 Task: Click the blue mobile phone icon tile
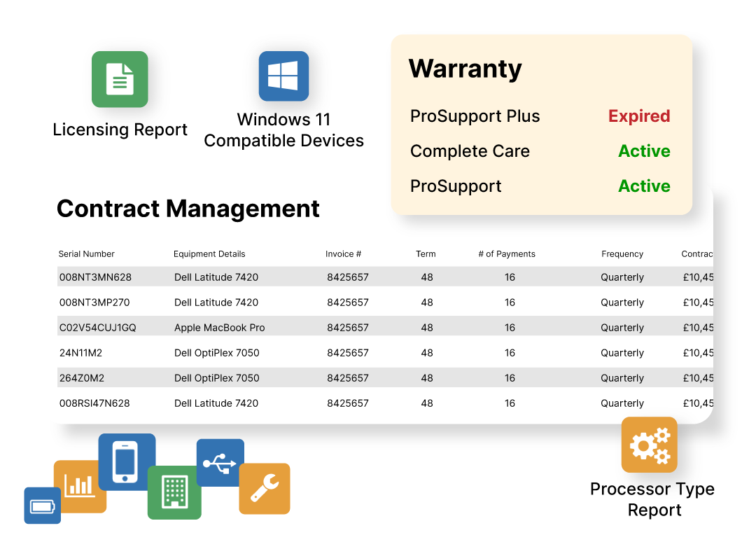coord(127,462)
